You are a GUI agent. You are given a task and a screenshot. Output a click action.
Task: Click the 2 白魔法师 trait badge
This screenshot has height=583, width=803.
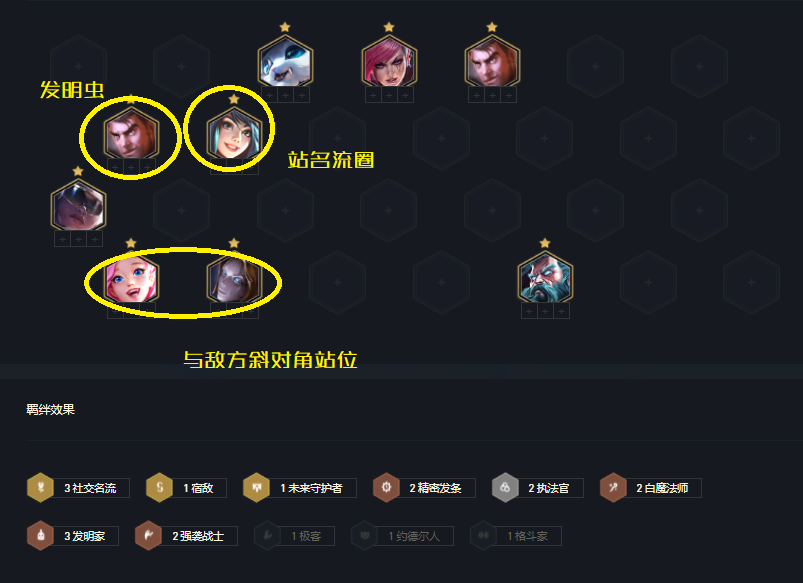[651, 488]
